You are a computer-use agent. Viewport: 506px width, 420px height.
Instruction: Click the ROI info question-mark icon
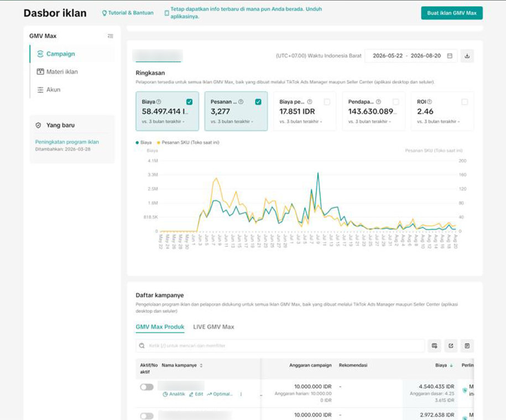[430, 102]
